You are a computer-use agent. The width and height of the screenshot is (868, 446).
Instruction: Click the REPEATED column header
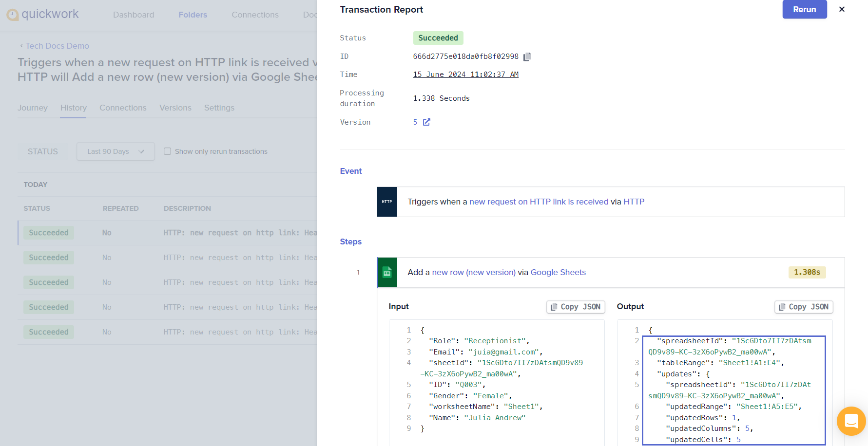(120, 208)
